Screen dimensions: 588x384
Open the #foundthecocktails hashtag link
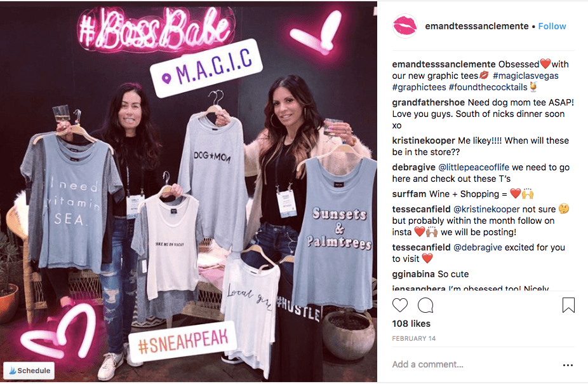(488, 88)
